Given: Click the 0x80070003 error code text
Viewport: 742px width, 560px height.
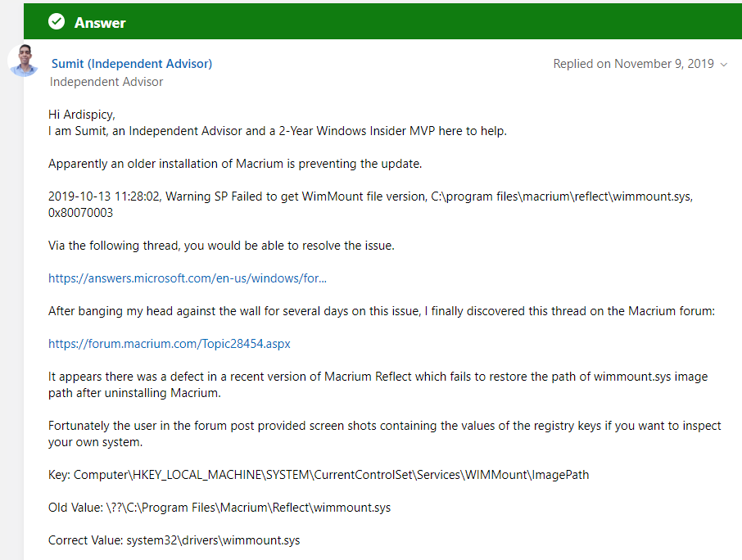Looking at the screenshot, I should (x=80, y=213).
